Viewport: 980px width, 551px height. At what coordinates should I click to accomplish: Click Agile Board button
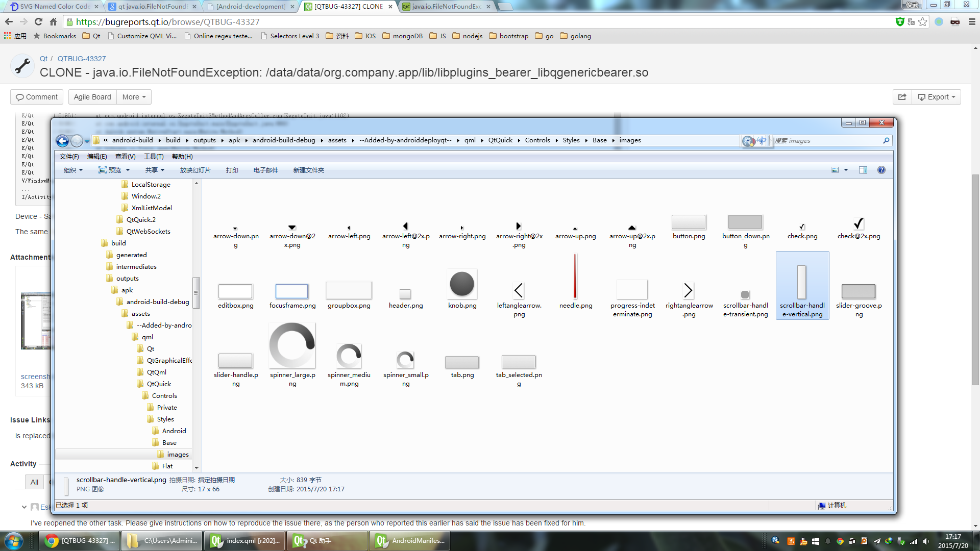tap(92, 97)
